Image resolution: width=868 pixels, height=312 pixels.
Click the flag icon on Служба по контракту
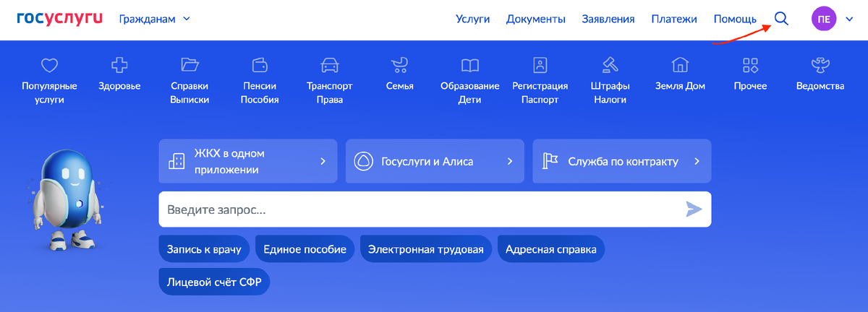pyautogui.click(x=550, y=161)
